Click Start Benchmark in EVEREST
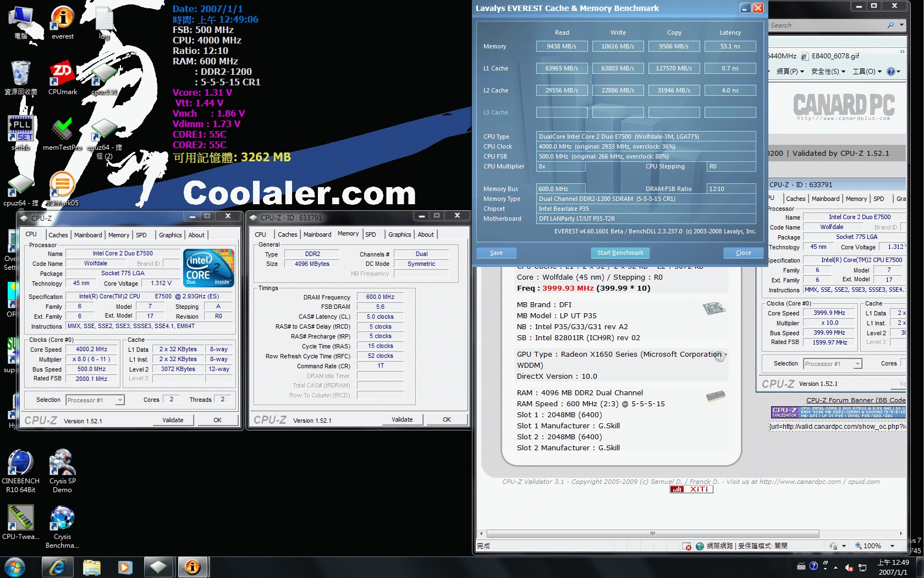924x578 pixels. click(x=620, y=253)
